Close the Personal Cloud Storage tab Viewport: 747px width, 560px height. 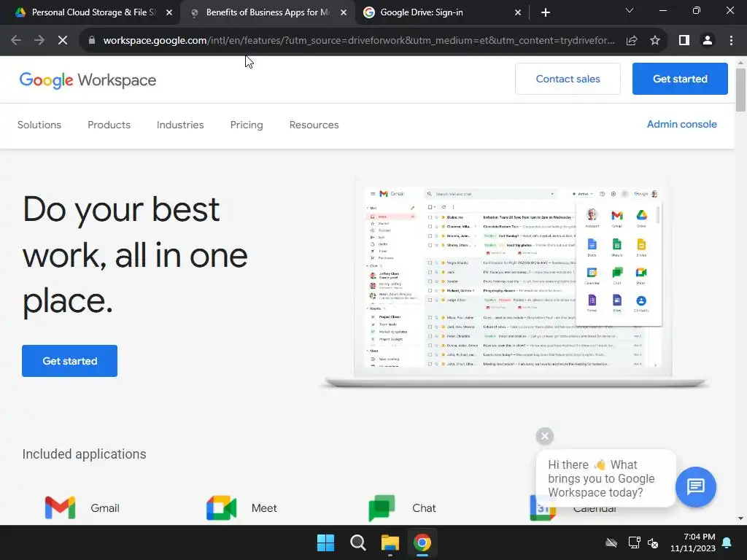coord(169,13)
